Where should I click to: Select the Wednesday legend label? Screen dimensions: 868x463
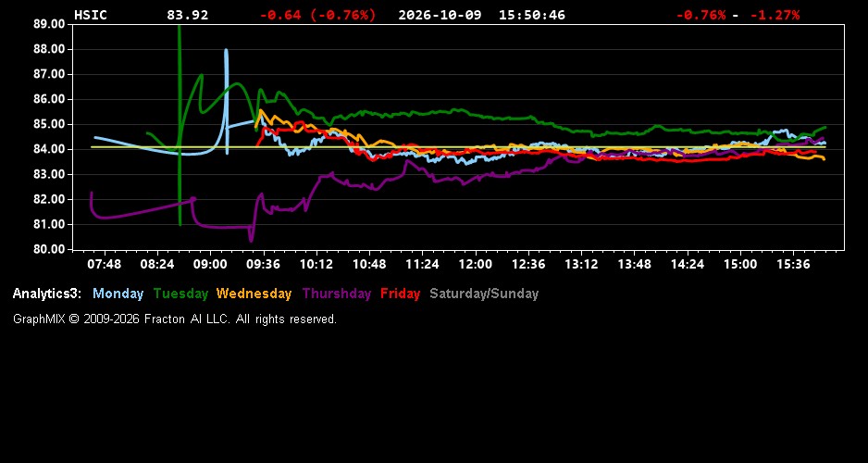pyautogui.click(x=254, y=294)
